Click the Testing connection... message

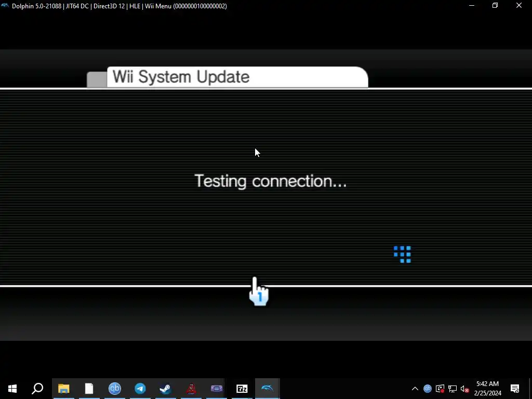(270, 181)
